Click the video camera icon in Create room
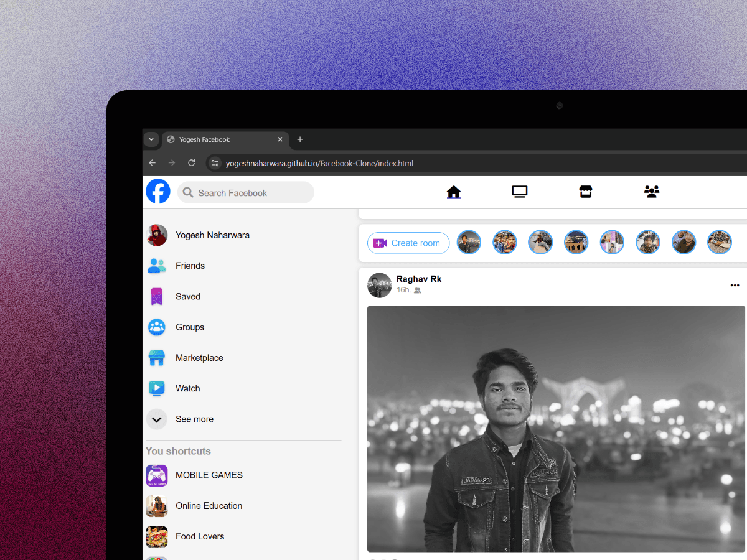 click(380, 243)
